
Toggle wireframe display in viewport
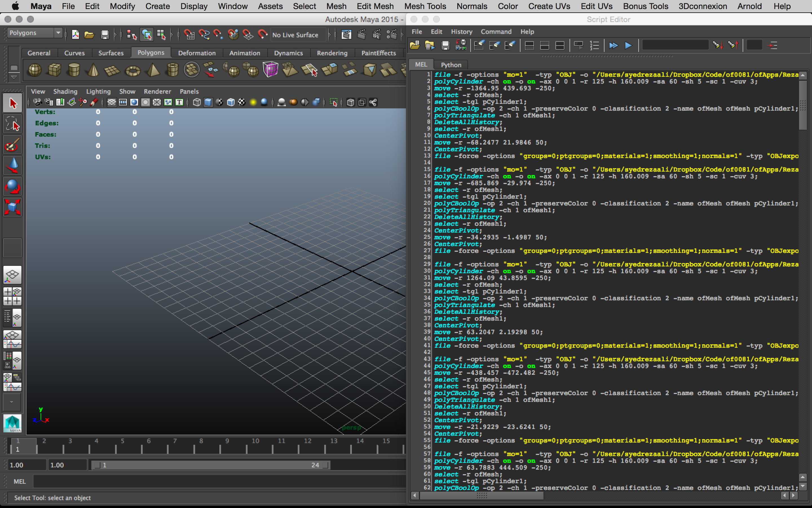click(197, 102)
